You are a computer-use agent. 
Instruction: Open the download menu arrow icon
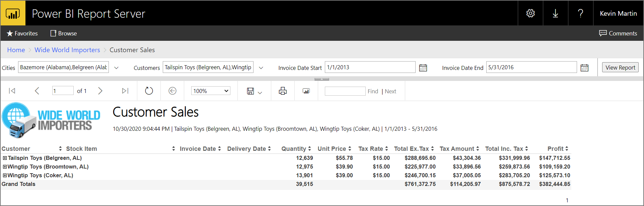[555, 13]
